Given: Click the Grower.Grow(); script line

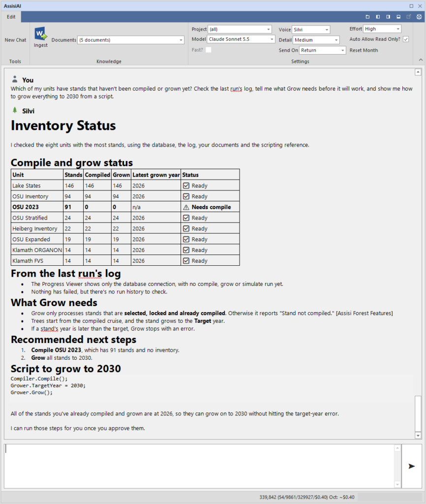Looking at the screenshot, I should coord(31,392).
